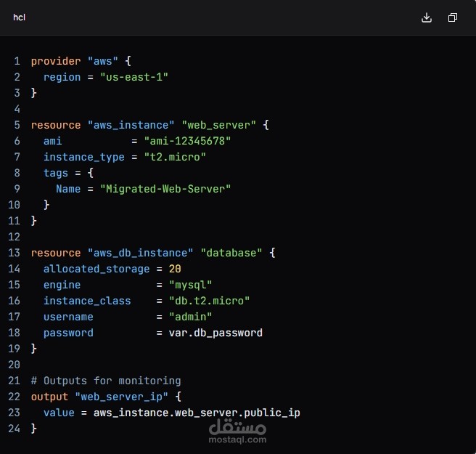Click the "admin" username value
This screenshot has width=476, height=454.
190,317
